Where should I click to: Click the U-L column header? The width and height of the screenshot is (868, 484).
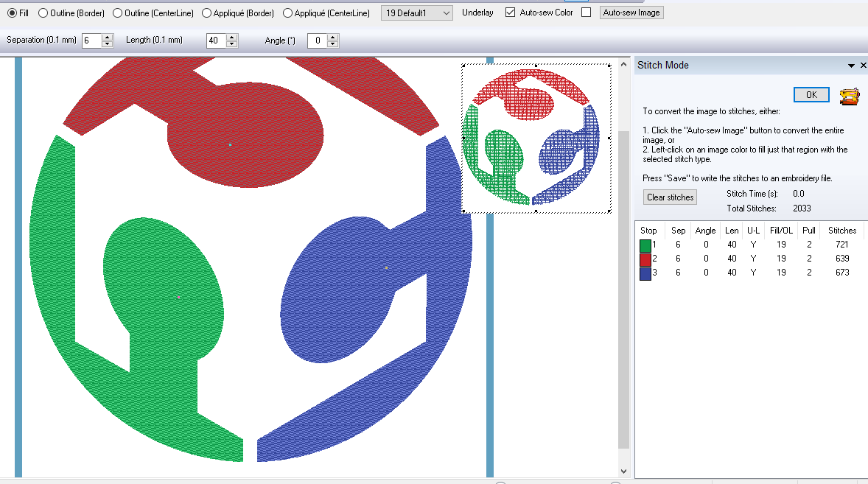tap(753, 231)
